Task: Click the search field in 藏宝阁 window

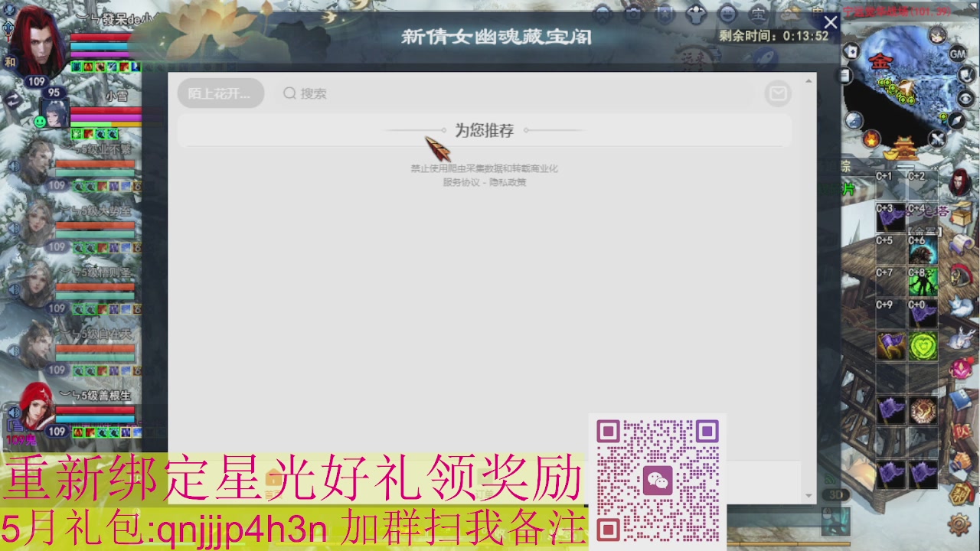Action: pyautogui.click(x=514, y=93)
